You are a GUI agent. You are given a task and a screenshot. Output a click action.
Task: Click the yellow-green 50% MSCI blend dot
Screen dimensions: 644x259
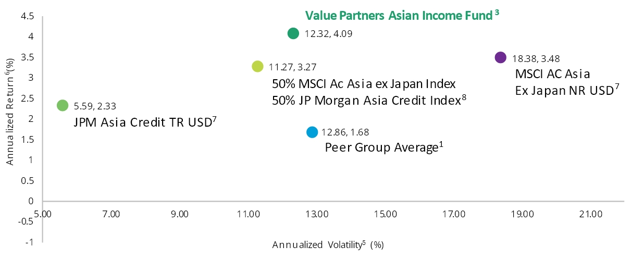pos(257,66)
